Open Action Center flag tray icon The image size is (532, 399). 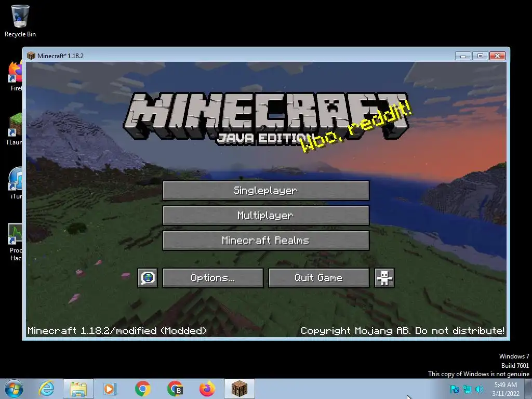pyautogui.click(x=454, y=389)
